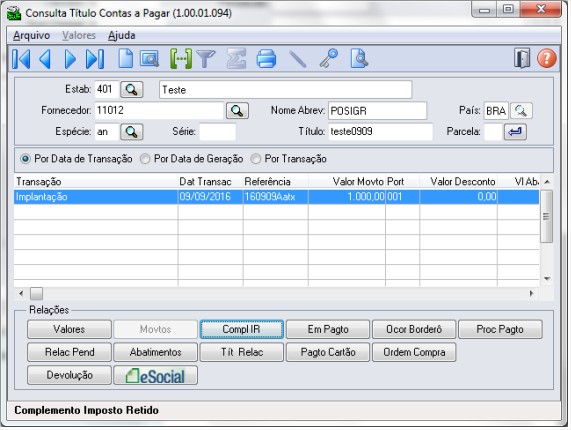The width and height of the screenshot is (571, 430).
Task: Open País lookup magnifier
Action: [x=521, y=111]
